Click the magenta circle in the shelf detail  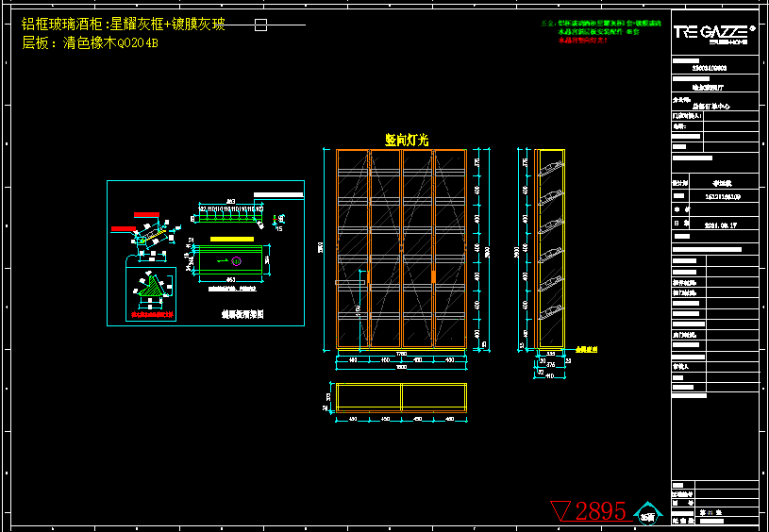pos(236,260)
